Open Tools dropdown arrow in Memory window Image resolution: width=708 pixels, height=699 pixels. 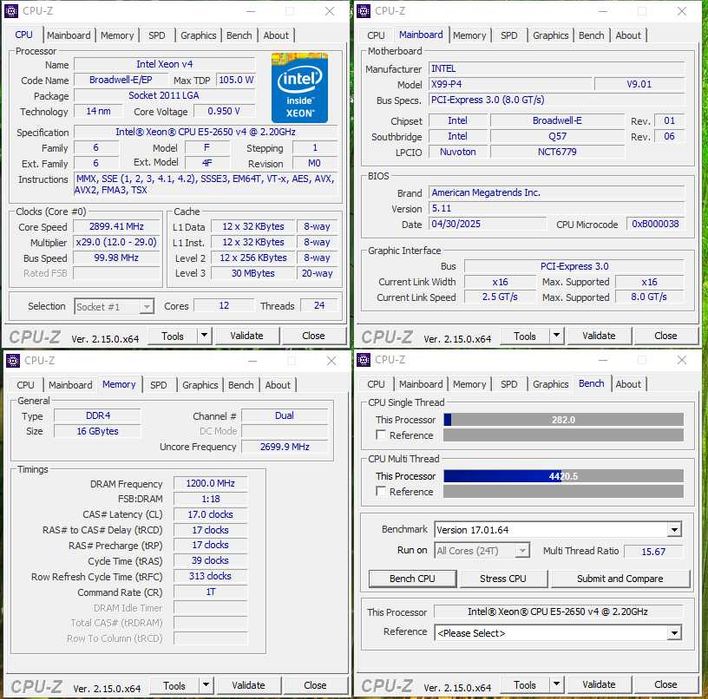(206, 685)
